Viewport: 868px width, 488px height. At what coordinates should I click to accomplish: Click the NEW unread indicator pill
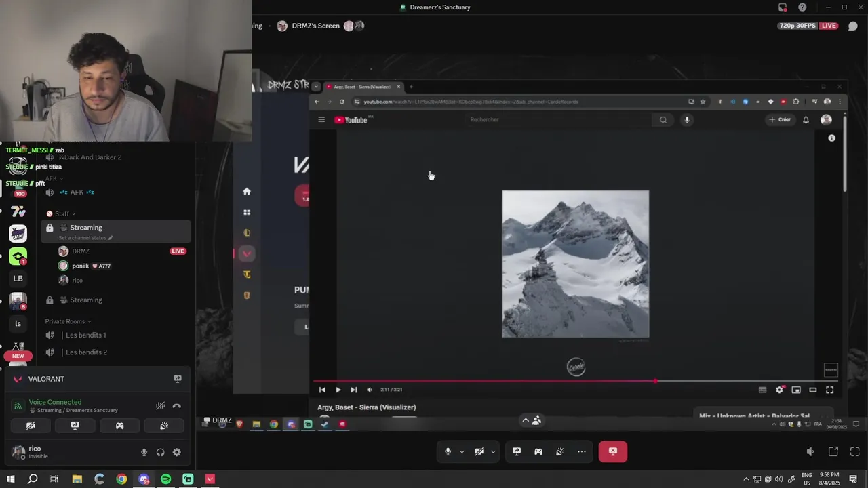pyautogui.click(x=18, y=356)
